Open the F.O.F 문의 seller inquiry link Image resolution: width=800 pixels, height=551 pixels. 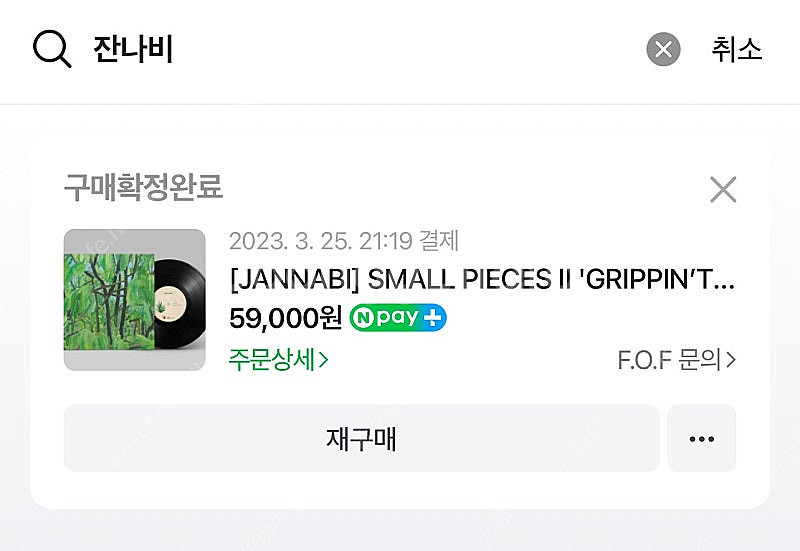670,360
